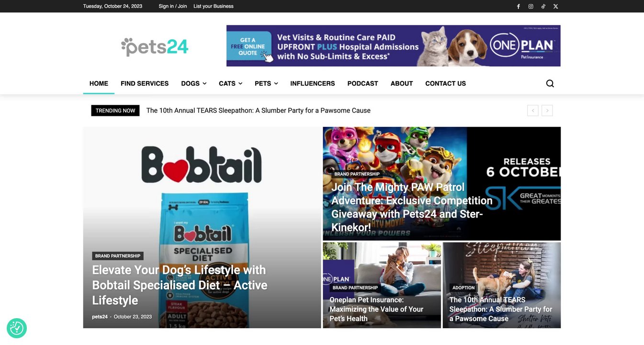
Task: Open the X (Twitter) social icon
Action: 555,6
